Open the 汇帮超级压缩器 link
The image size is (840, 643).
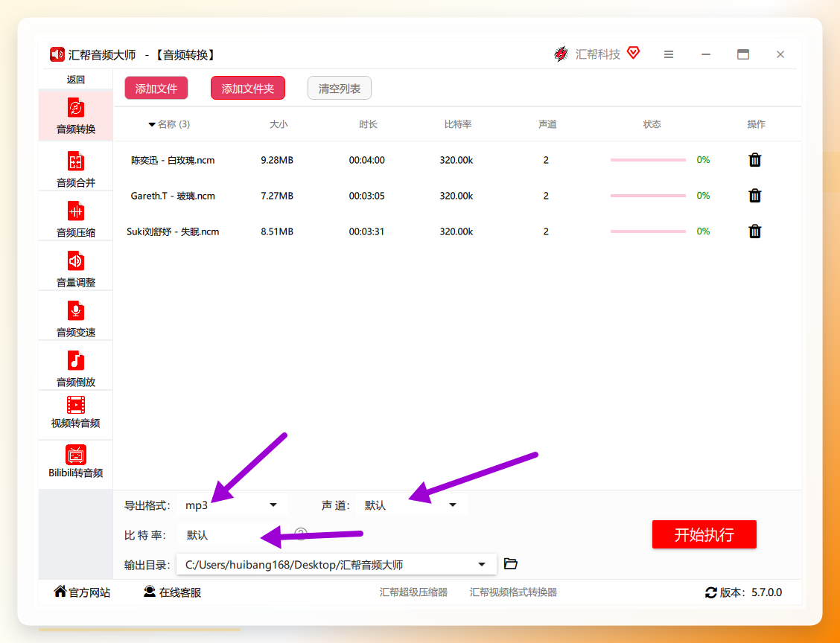[413, 592]
